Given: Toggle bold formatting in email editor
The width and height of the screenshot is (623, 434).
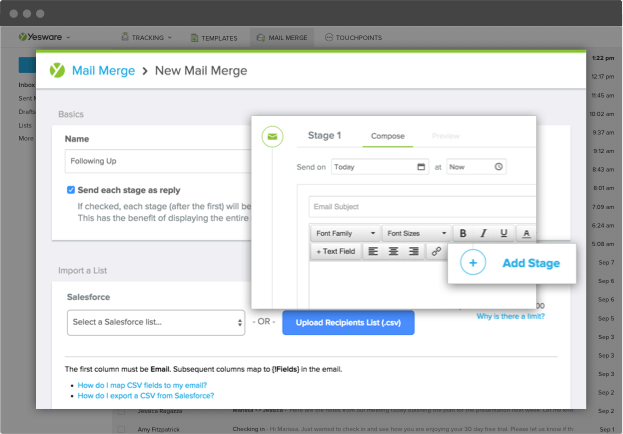Looking at the screenshot, I should pos(463,233).
